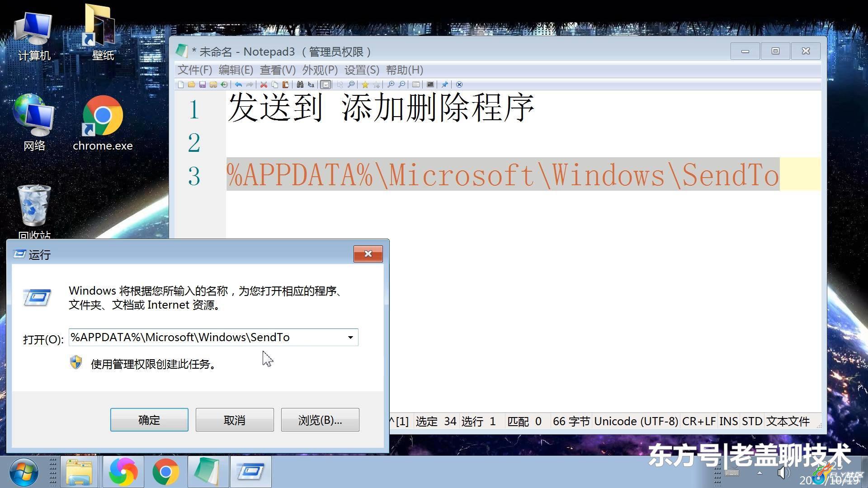Open favorites with the yellow star icon
868x488 pixels.
[365, 84]
